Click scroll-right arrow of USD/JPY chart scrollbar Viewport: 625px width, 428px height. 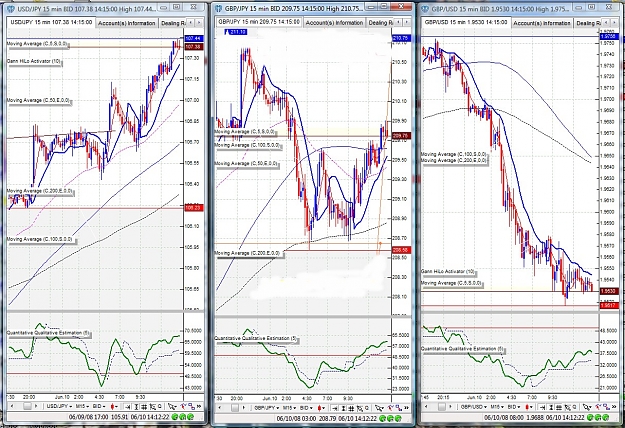click(36, 406)
